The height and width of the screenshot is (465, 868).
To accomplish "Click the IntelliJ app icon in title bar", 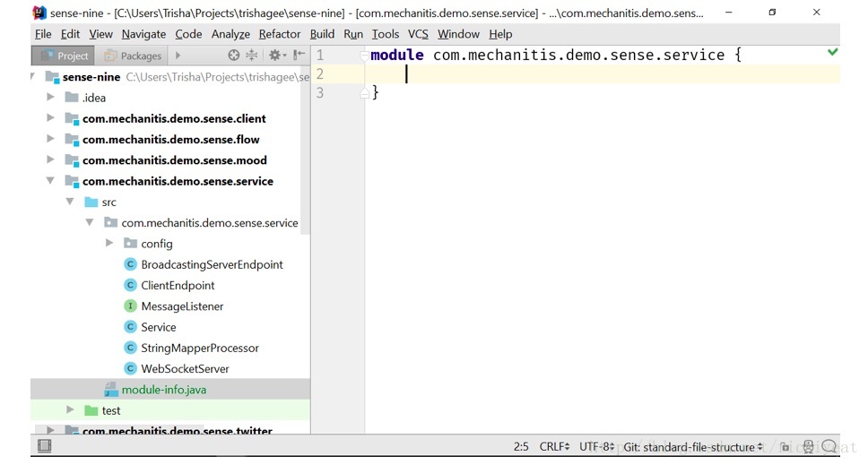I will 39,13.
